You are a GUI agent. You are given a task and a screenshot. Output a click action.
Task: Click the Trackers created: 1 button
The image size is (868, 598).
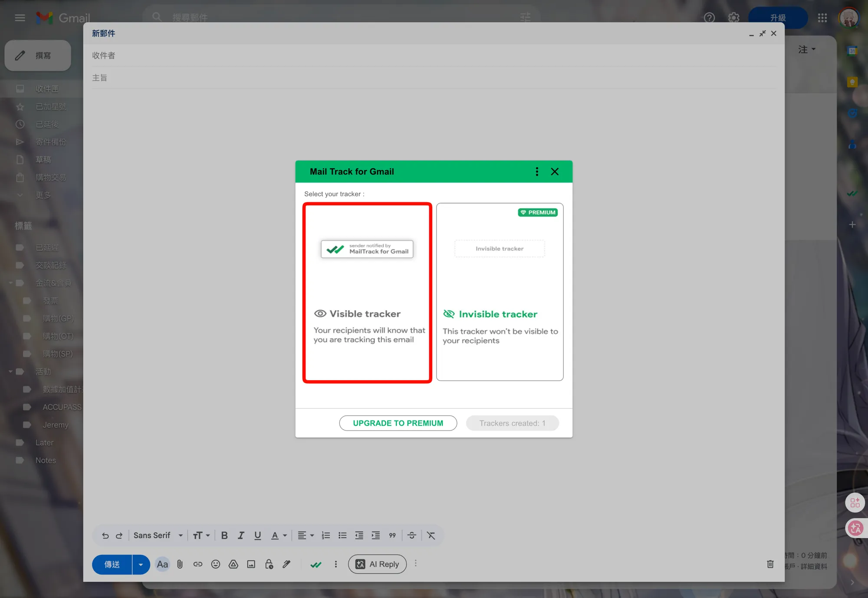point(513,423)
